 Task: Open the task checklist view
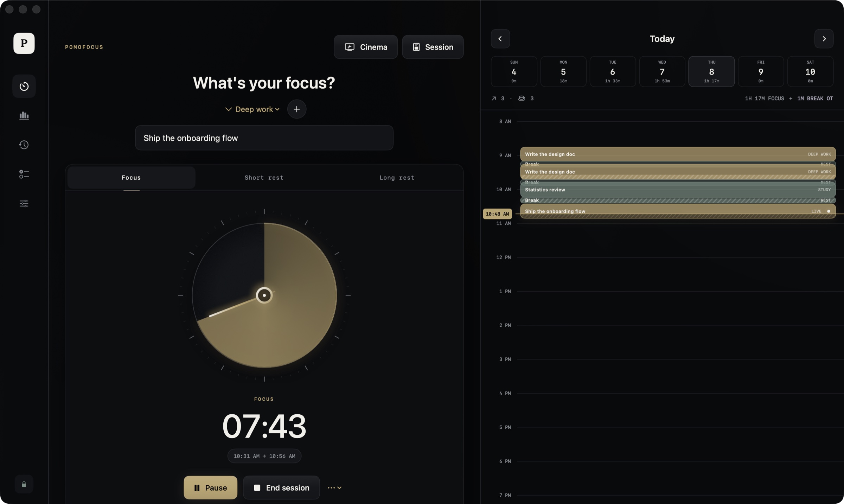(24, 174)
